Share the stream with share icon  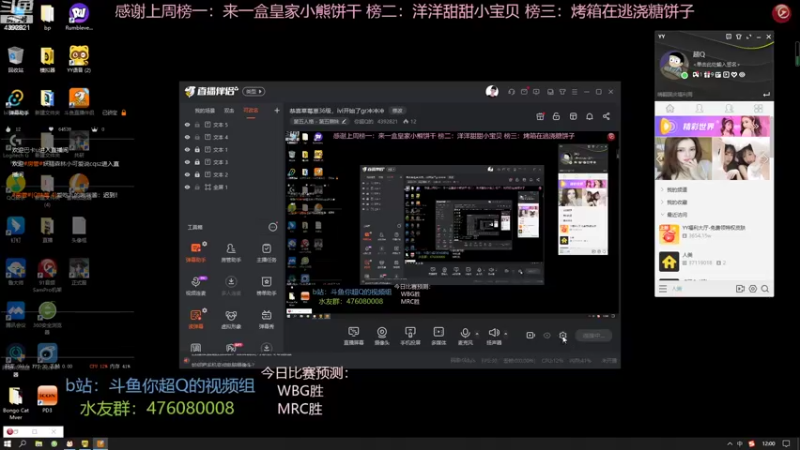pyautogui.click(x=606, y=116)
